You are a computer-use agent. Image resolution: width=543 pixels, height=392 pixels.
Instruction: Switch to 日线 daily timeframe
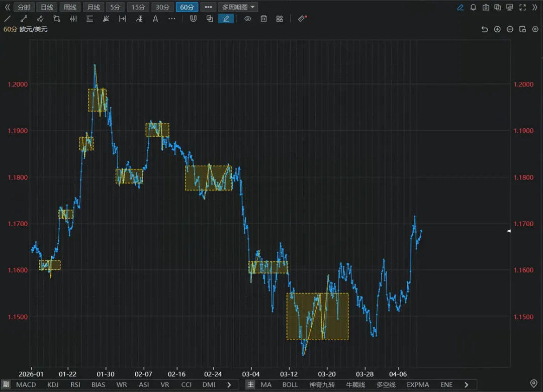[47, 7]
